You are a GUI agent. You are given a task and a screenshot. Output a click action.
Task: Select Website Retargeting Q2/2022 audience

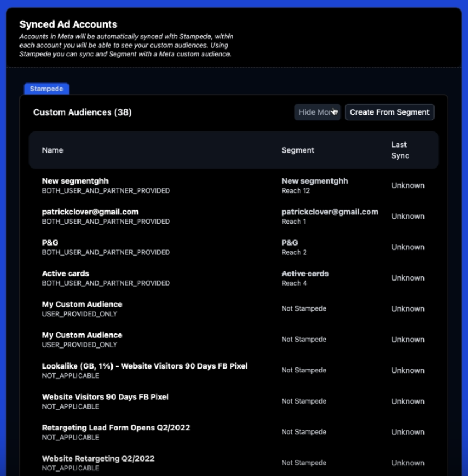pyautogui.click(x=98, y=458)
